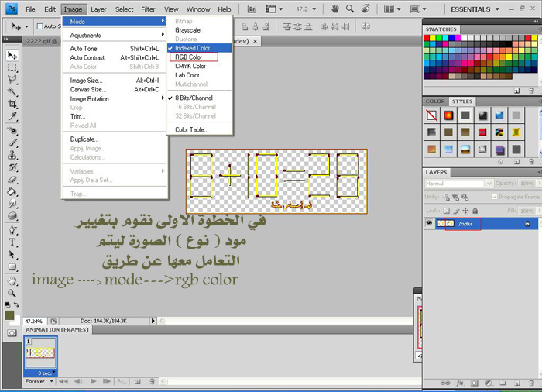Select the Hand tool in toolbox

tap(12, 280)
